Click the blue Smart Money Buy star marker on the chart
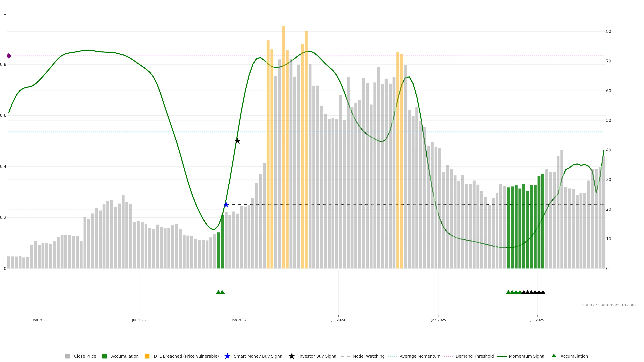Viewport: 644px width, 362px height. tap(226, 205)
